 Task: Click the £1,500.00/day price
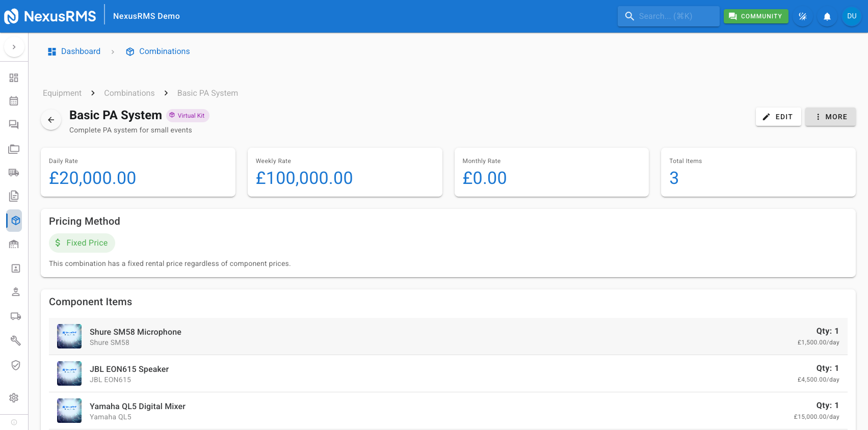click(x=819, y=342)
